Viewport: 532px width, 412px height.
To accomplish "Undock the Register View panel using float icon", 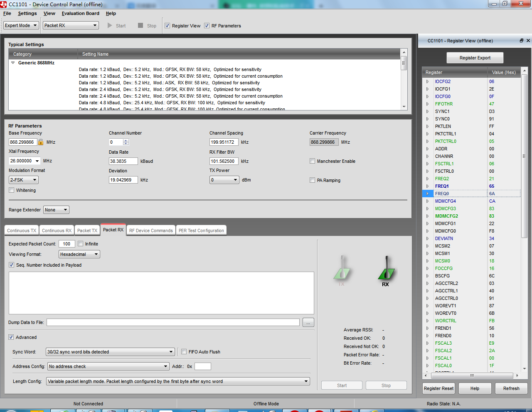I will tap(522, 41).
